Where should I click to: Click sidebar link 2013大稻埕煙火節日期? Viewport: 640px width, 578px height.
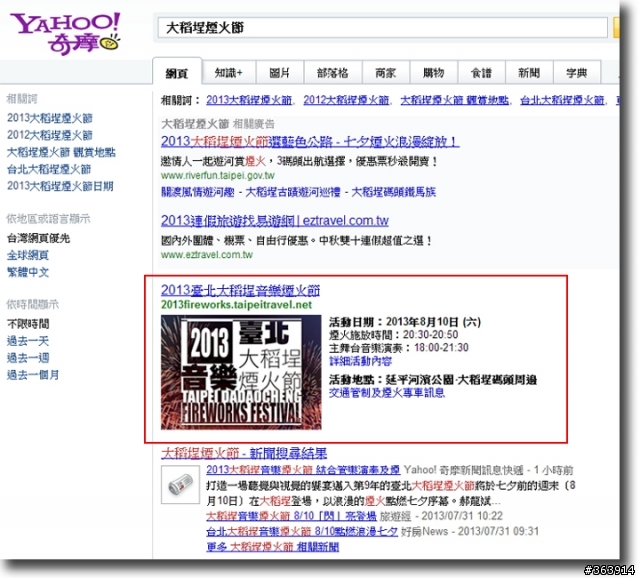60,186
